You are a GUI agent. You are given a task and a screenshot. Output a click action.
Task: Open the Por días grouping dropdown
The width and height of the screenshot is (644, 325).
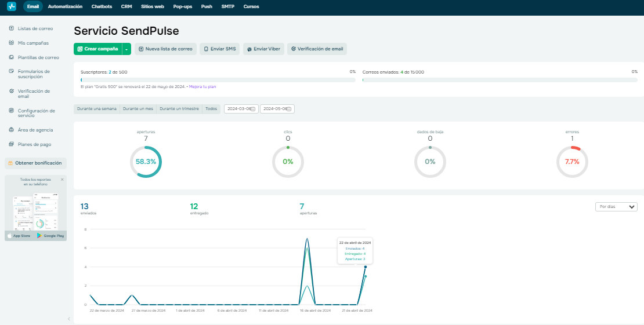pos(616,207)
